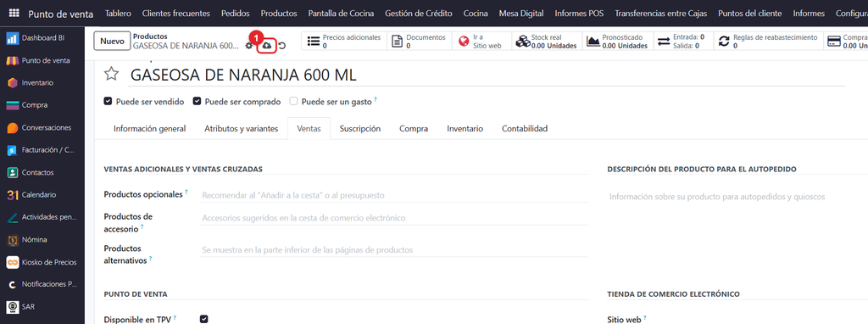
Task: Click Punto de venta app title
Action: (x=61, y=14)
